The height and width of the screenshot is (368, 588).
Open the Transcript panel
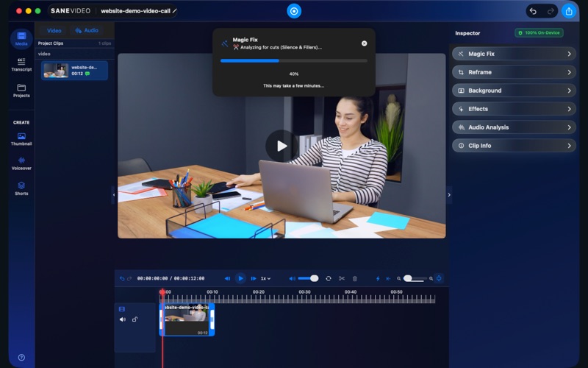pyautogui.click(x=21, y=65)
